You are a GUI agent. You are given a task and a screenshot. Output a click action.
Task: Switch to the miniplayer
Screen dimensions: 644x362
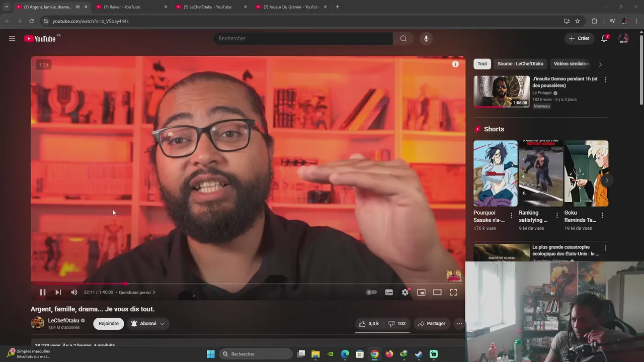[421, 292]
